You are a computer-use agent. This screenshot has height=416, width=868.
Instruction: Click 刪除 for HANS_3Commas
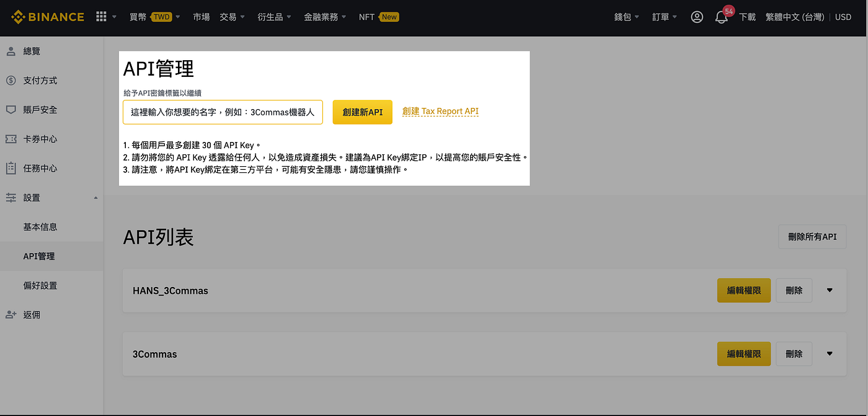[794, 290]
